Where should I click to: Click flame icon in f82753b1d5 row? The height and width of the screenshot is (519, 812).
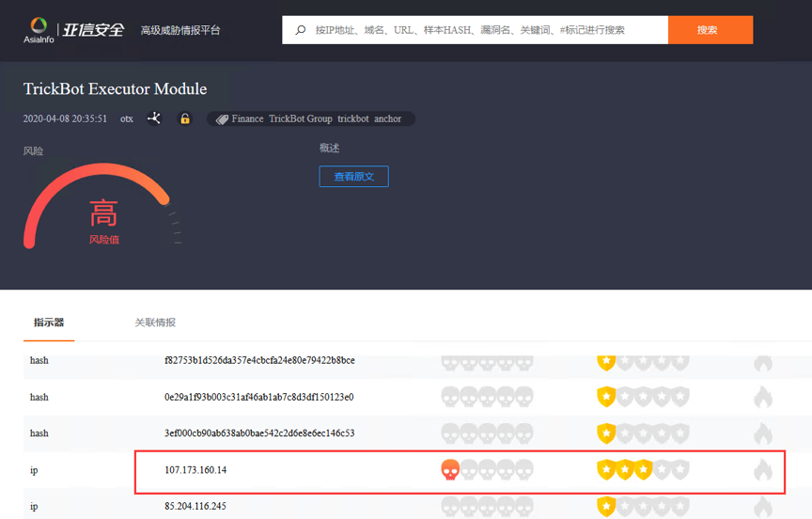[x=763, y=363]
